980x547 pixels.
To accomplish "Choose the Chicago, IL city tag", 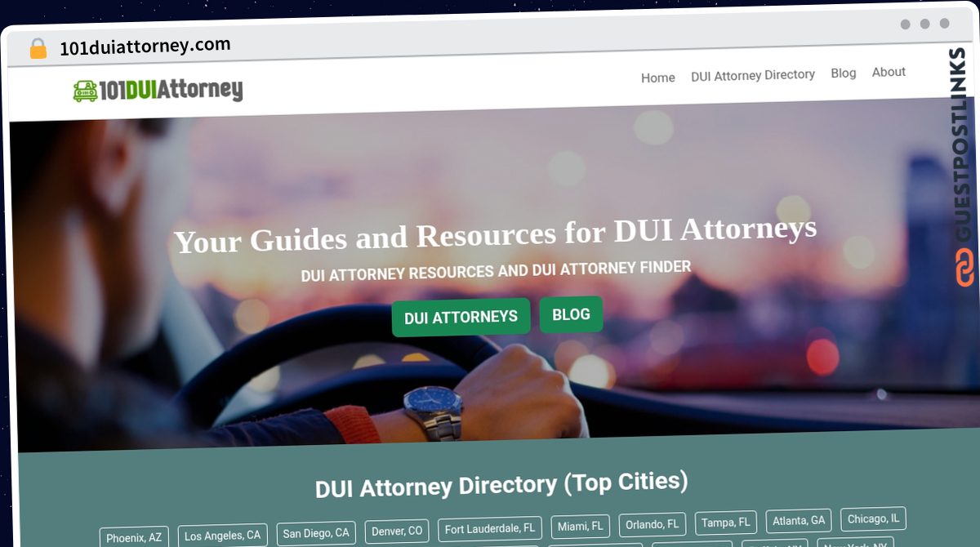I will 873,518.
